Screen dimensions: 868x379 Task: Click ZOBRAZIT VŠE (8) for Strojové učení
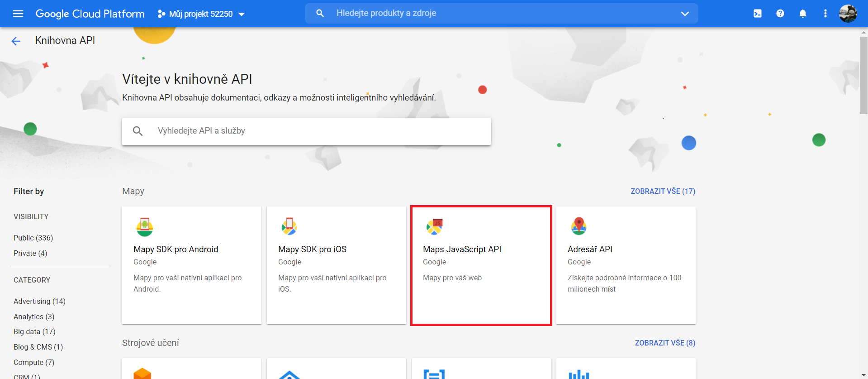[664, 343]
